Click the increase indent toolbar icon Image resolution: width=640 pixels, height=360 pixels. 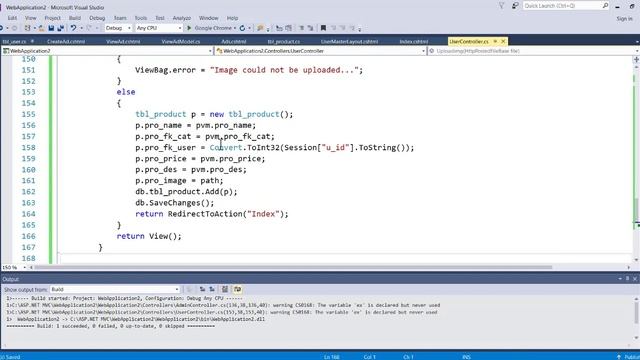click(x=289, y=28)
